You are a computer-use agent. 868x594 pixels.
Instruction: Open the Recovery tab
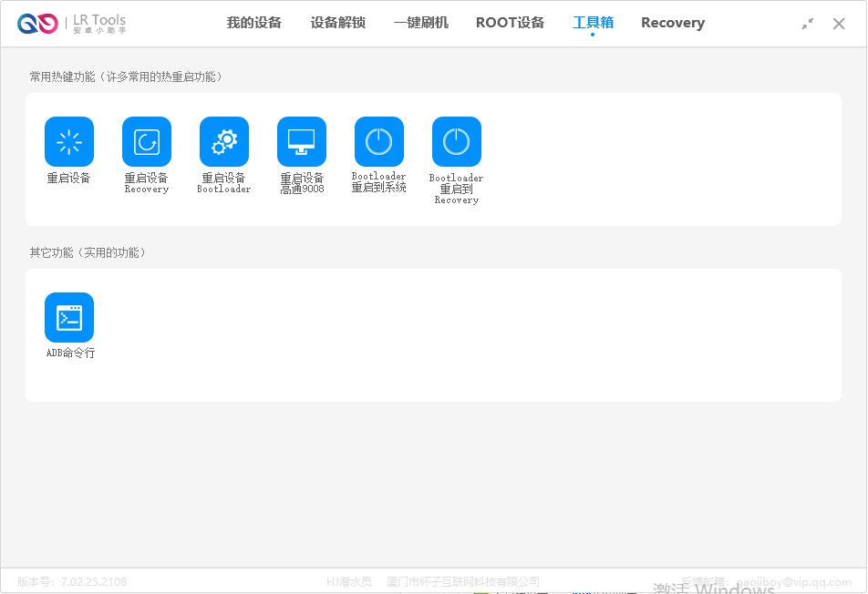pyautogui.click(x=673, y=23)
